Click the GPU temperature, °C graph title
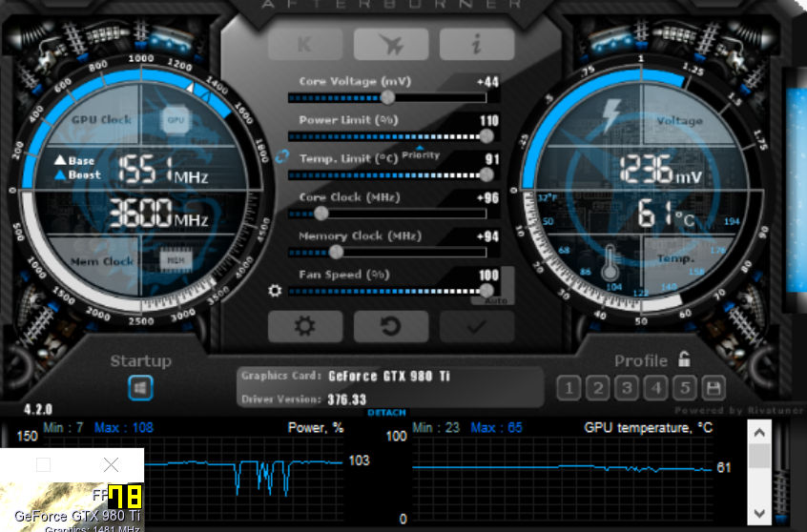The image size is (807, 532). [649, 428]
